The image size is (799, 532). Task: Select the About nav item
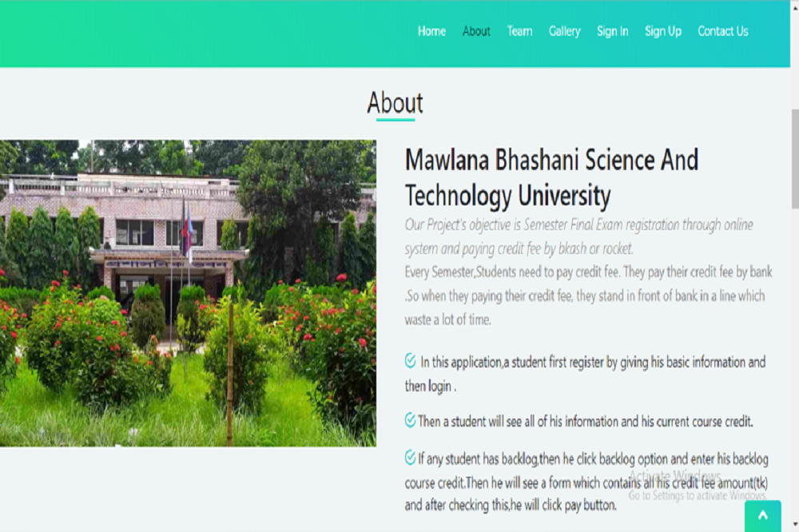pos(476,31)
